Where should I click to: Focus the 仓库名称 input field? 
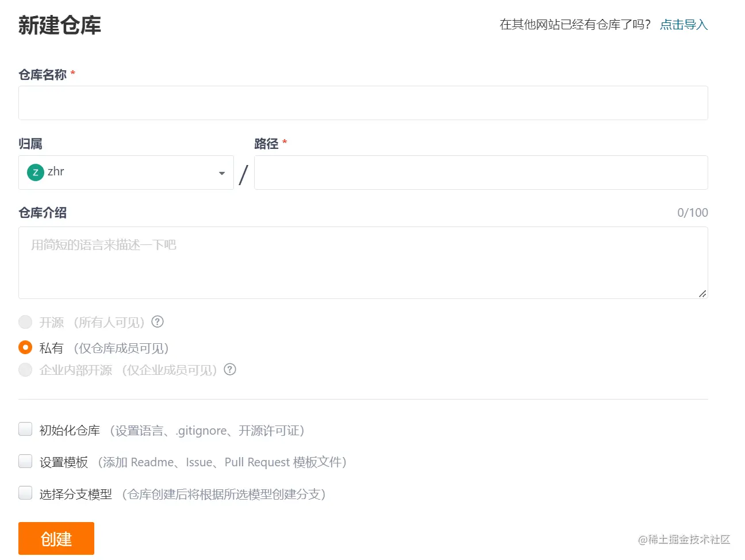(x=363, y=103)
